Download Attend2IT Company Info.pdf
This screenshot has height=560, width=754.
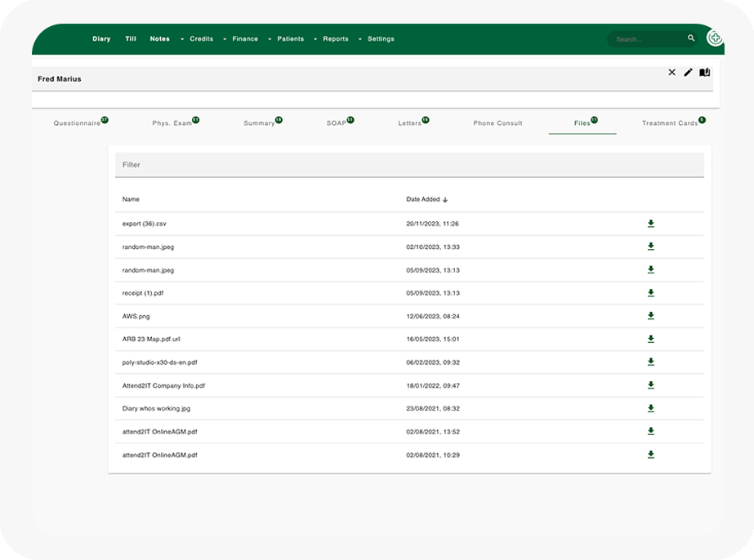pyautogui.click(x=650, y=385)
